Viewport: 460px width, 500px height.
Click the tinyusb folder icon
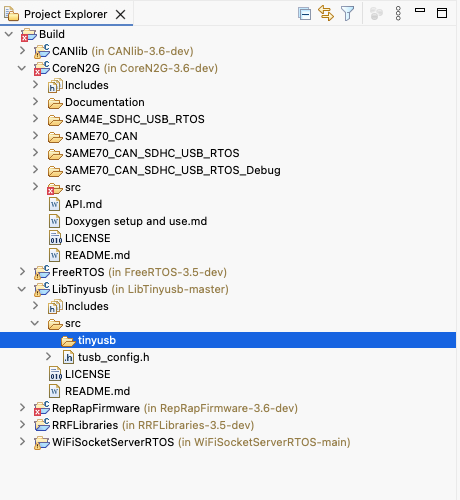68,341
